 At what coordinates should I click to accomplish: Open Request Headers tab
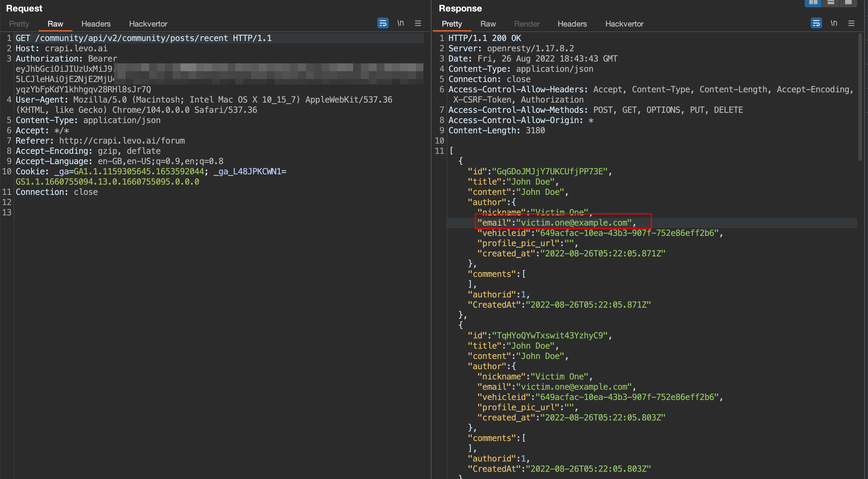click(x=96, y=24)
